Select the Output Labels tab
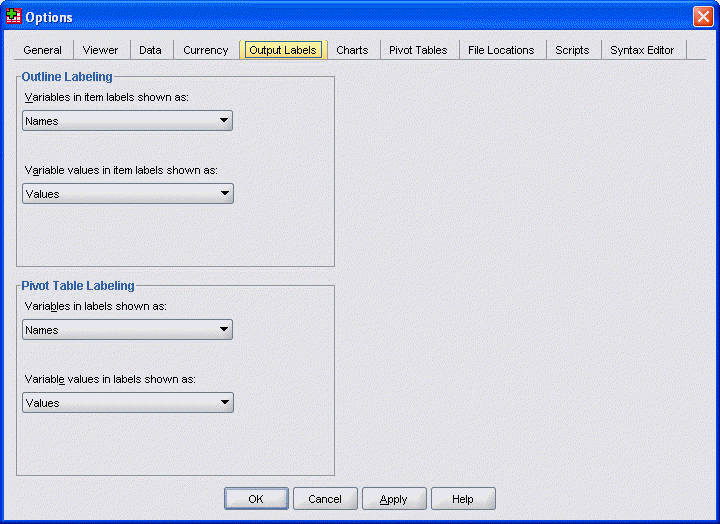 (x=283, y=50)
